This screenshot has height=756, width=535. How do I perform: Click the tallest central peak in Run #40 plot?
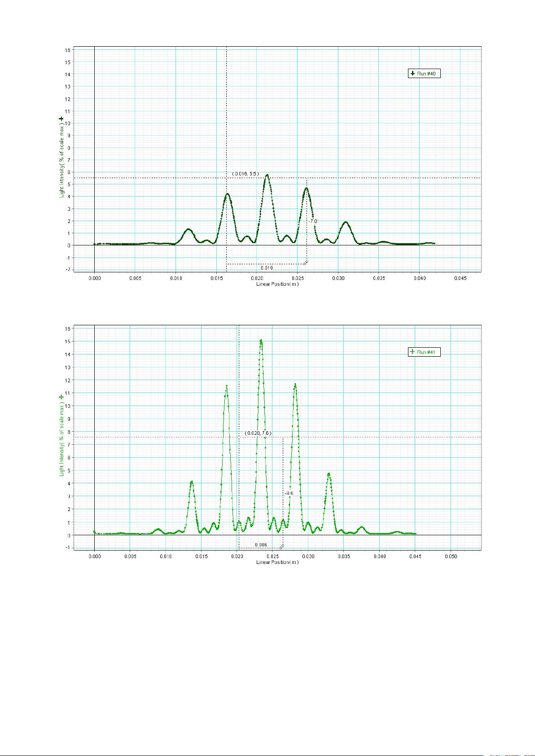tap(267, 175)
